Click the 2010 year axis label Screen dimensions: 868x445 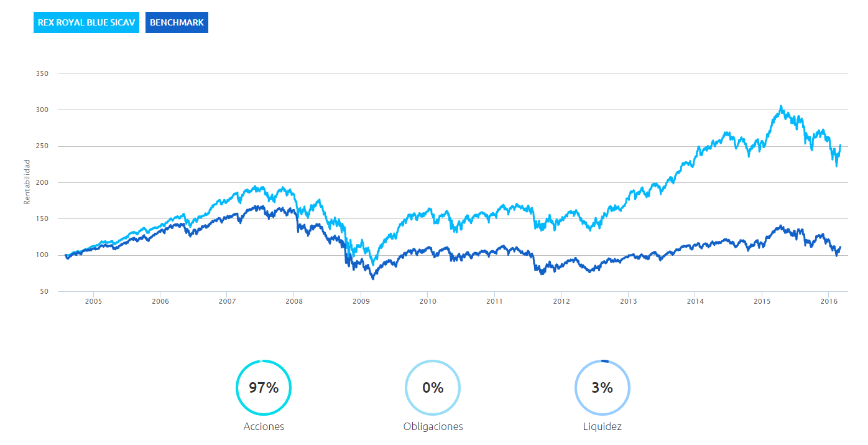tap(428, 302)
